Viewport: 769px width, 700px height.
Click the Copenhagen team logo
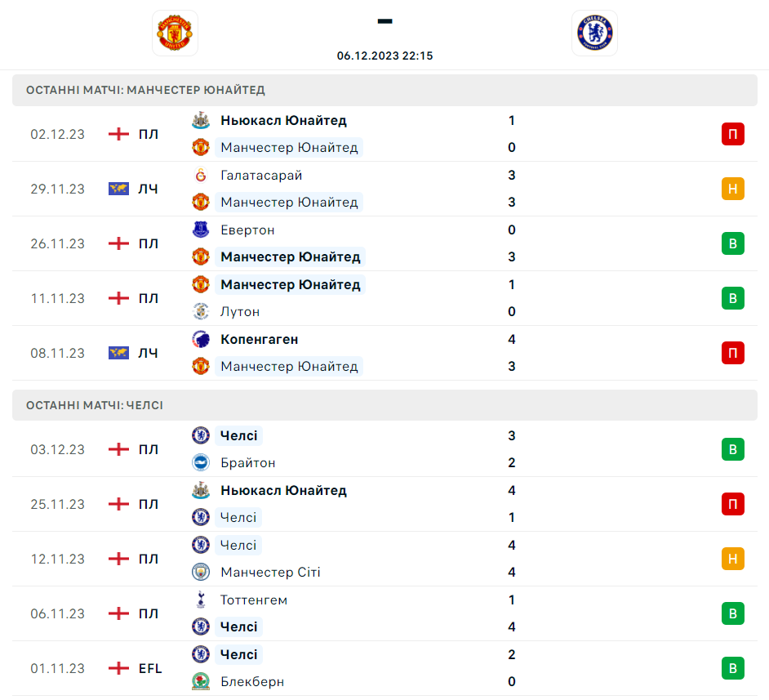pyautogui.click(x=200, y=339)
